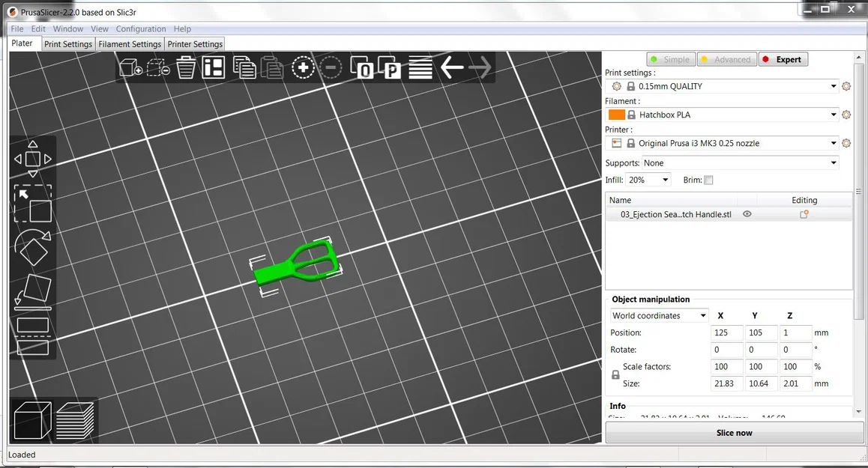Click the Scale factors Z field
The height and width of the screenshot is (468, 868).
coord(795,366)
